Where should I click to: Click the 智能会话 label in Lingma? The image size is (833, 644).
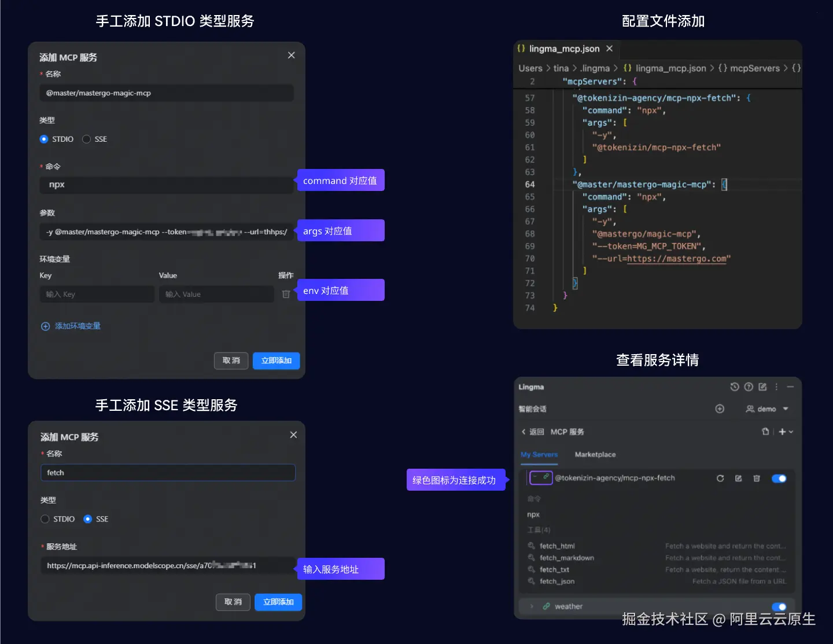click(532, 409)
